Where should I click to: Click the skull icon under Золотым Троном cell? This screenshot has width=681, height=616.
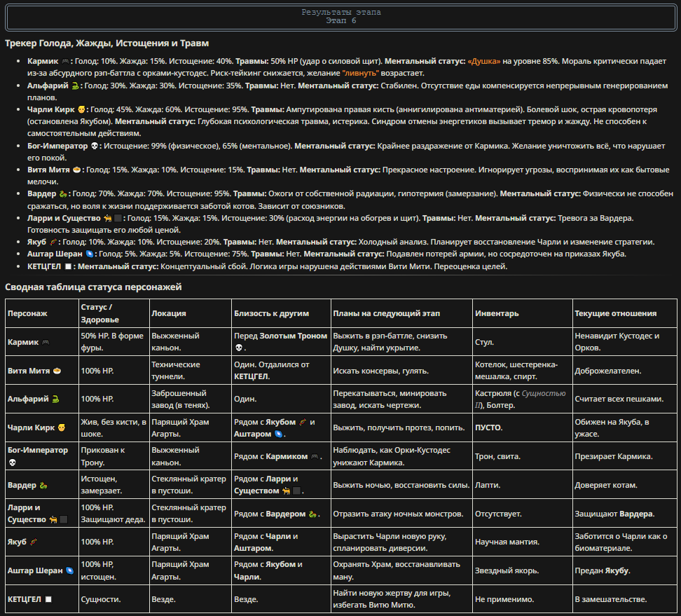238,348
